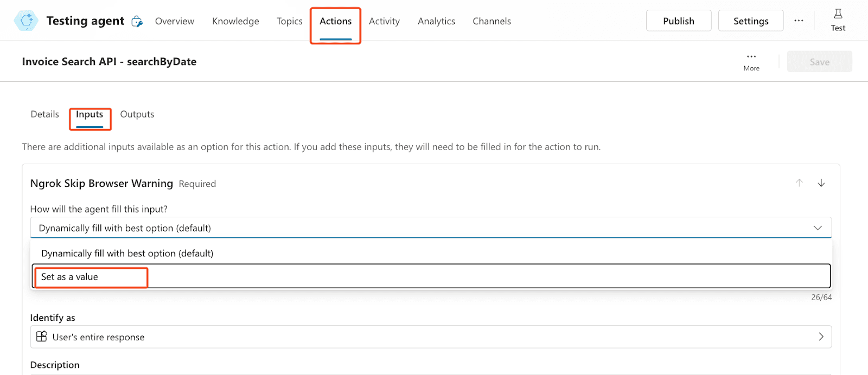The image size is (868, 375).
Task: Open the top bar ellipsis menu
Action: click(x=799, y=21)
